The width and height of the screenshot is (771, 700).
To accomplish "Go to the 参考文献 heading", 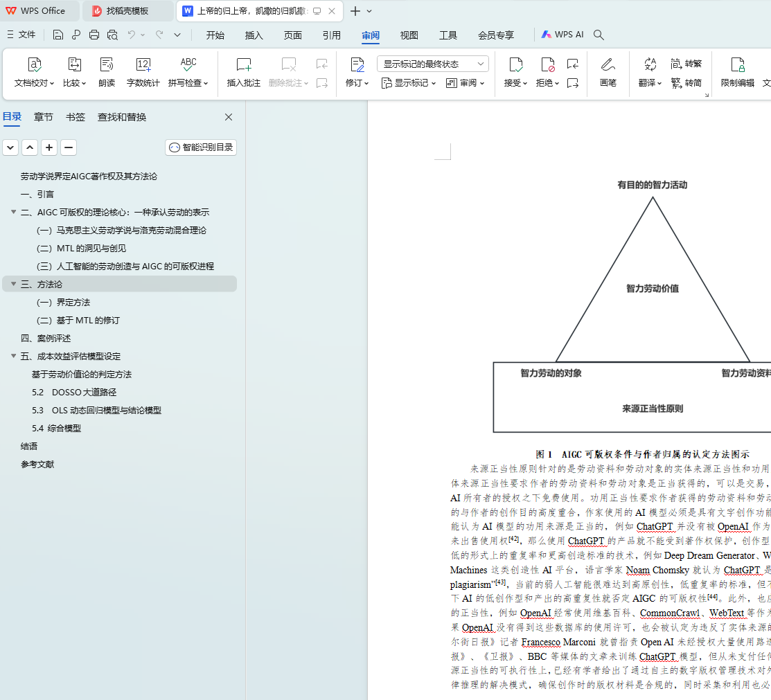I will pyautogui.click(x=37, y=464).
